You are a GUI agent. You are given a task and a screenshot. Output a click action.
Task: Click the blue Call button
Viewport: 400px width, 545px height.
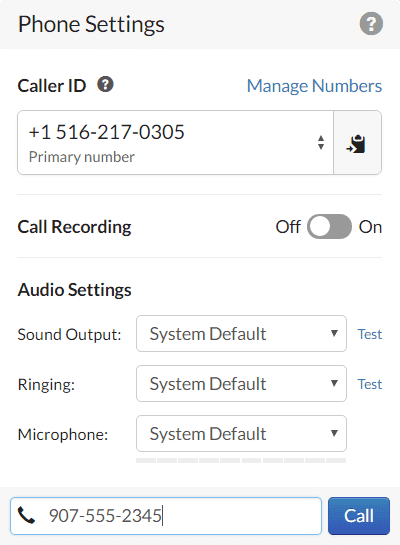(359, 516)
